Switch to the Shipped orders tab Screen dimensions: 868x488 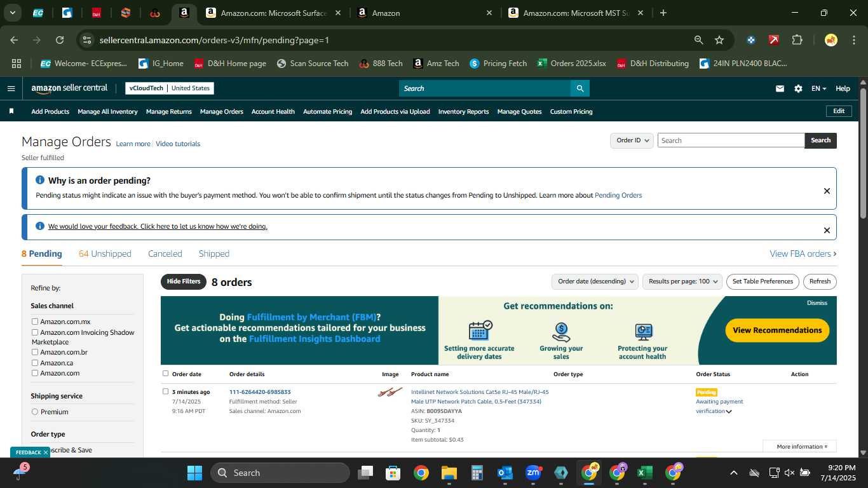214,254
